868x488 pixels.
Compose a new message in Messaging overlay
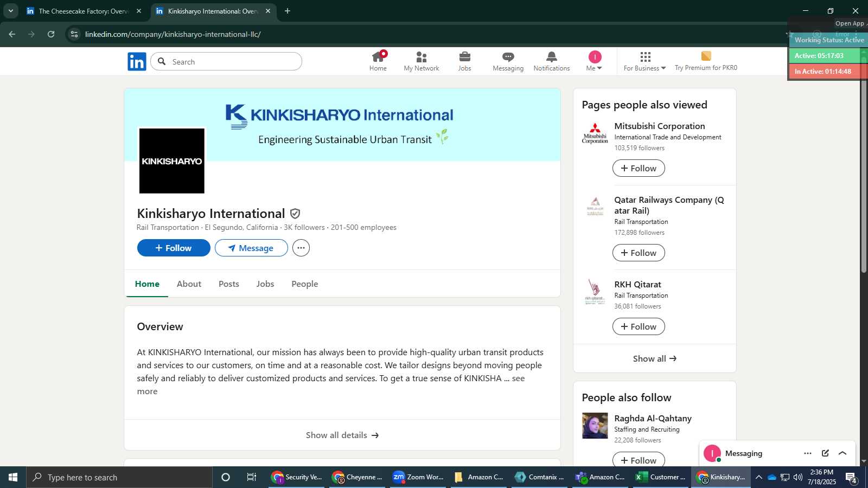(x=825, y=453)
